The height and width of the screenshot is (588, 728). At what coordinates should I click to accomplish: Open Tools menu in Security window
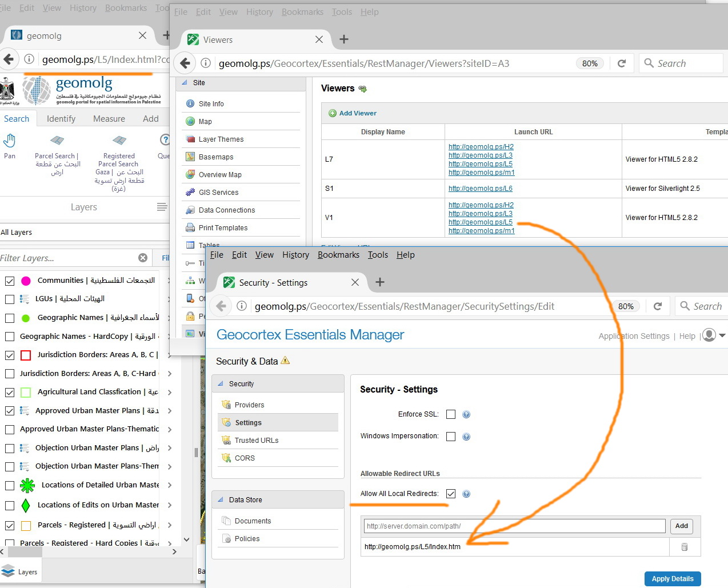tap(378, 255)
